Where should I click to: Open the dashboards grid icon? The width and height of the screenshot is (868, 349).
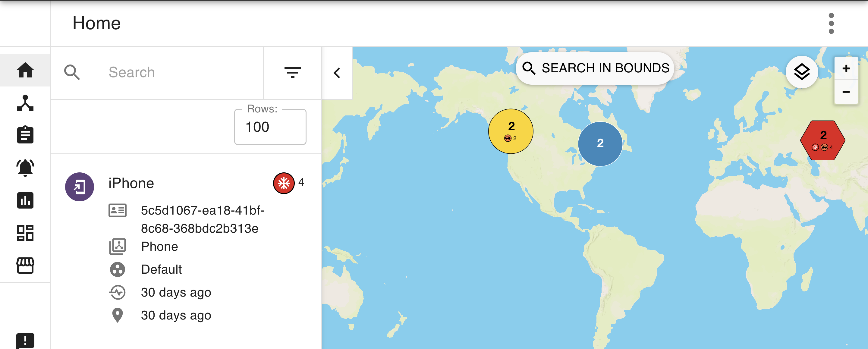click(25, 233)
